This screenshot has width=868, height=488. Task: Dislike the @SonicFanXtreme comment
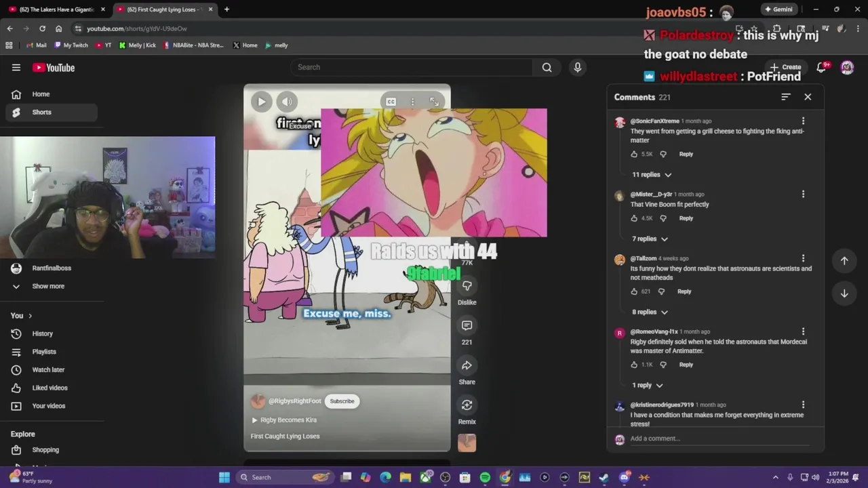663,154
